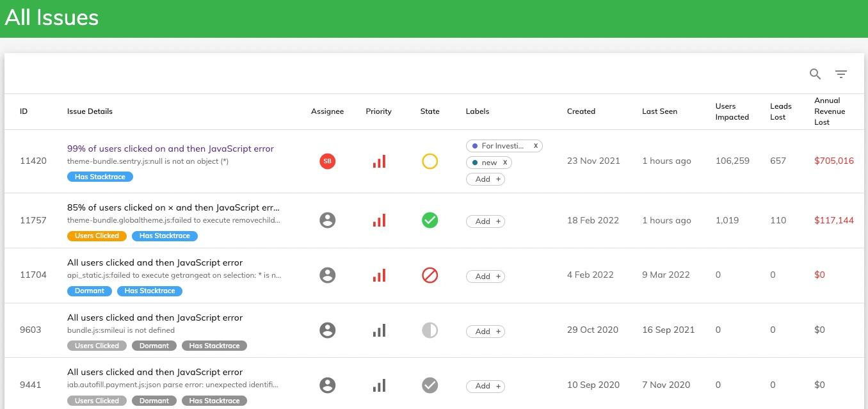Sort by the Assignee column header
This screenshot has height=409, width=868.
327,111
